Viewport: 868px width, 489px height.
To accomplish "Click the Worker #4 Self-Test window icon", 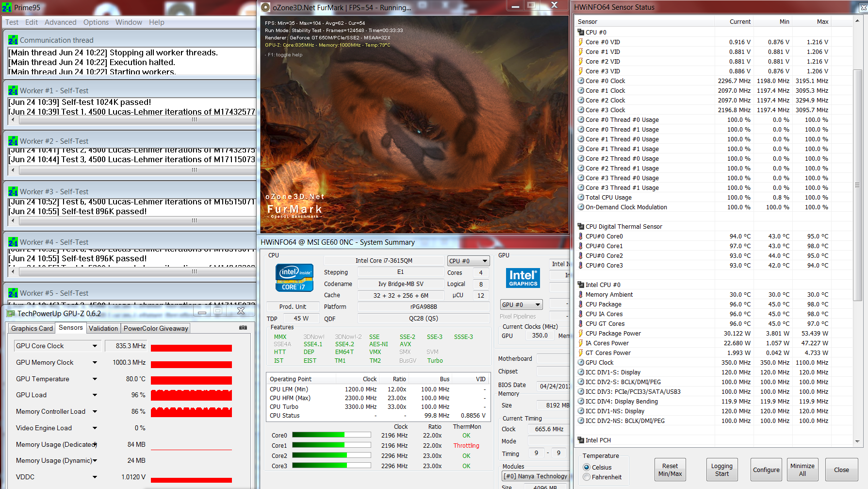I will coord(13,242).
